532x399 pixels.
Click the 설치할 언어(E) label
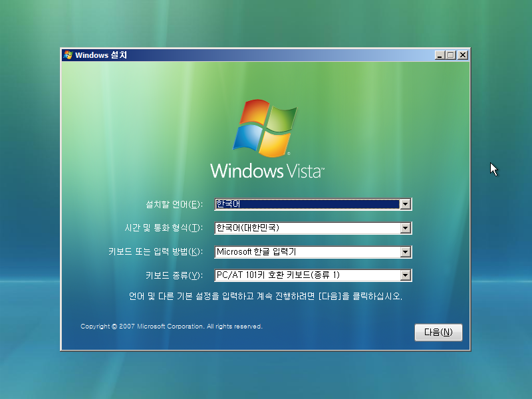pos(174,204)
